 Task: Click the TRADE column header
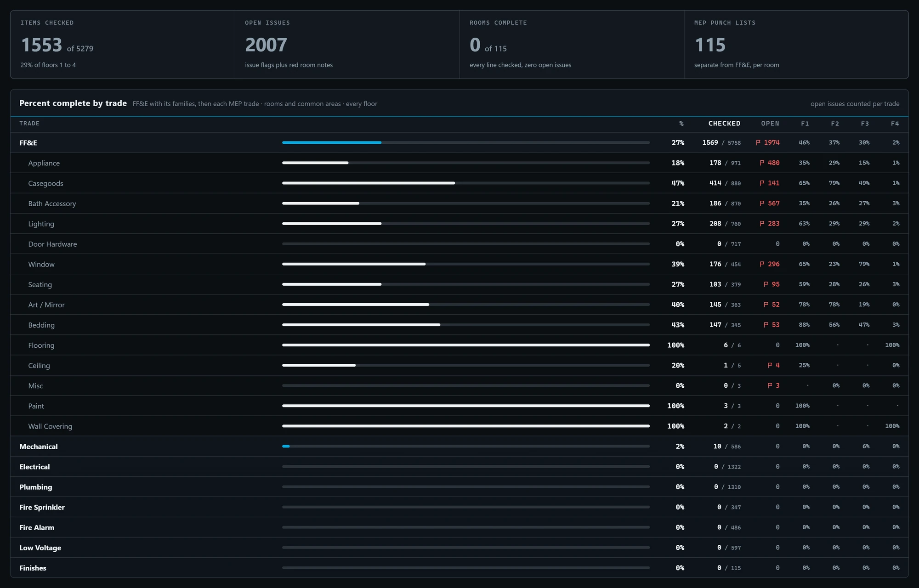(29, 124)
